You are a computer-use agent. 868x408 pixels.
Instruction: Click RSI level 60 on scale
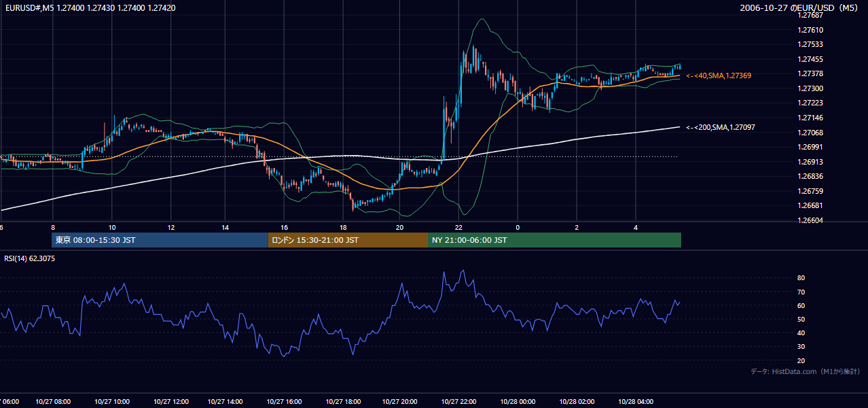(x=801, y=305)
